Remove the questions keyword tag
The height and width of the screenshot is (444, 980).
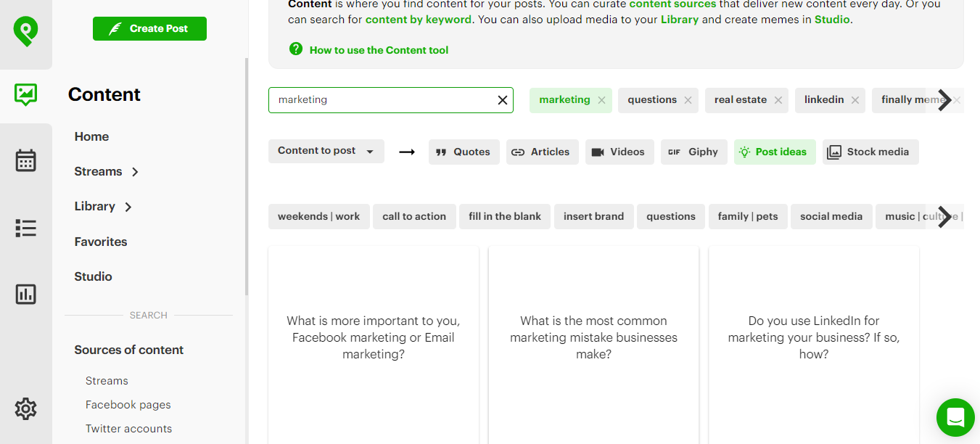[688, 99]
